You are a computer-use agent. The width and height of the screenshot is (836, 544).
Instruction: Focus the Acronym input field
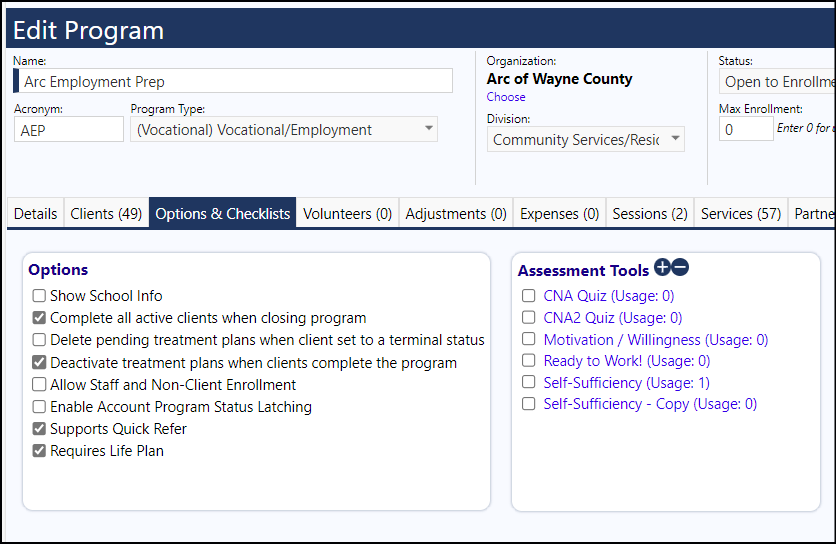[x=69, y=130]
